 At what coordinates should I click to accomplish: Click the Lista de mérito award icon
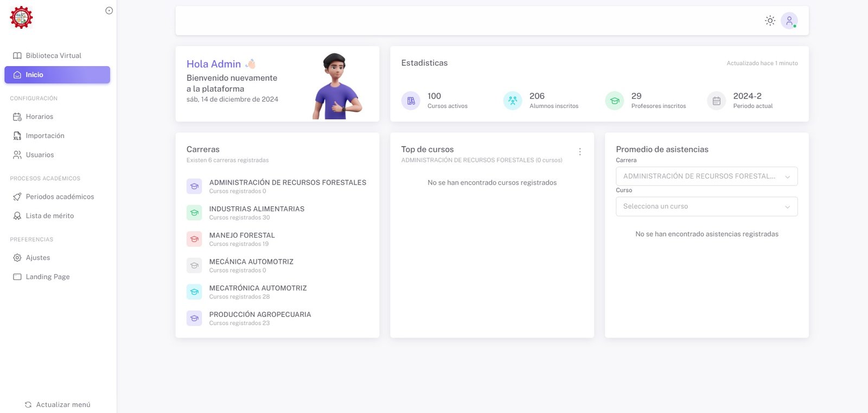17,215
